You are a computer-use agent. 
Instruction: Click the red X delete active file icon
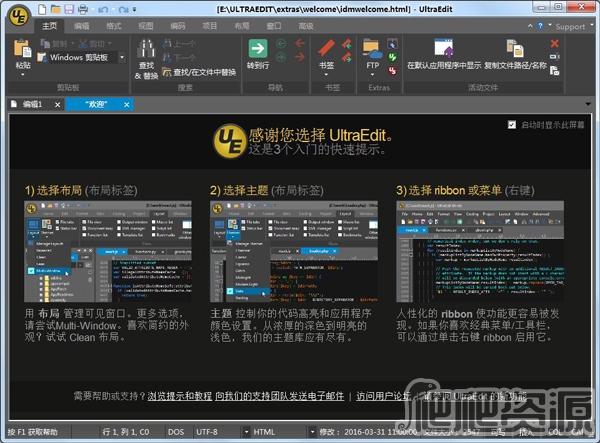(x=554, y=43)
